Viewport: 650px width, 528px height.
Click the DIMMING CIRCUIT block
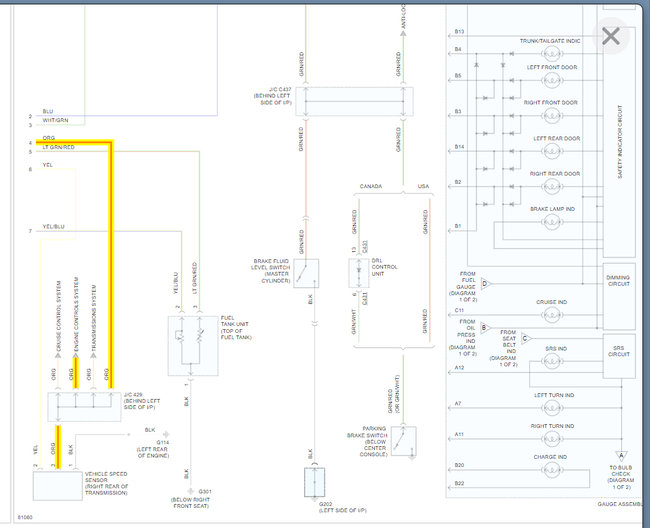tap(618, 296)
